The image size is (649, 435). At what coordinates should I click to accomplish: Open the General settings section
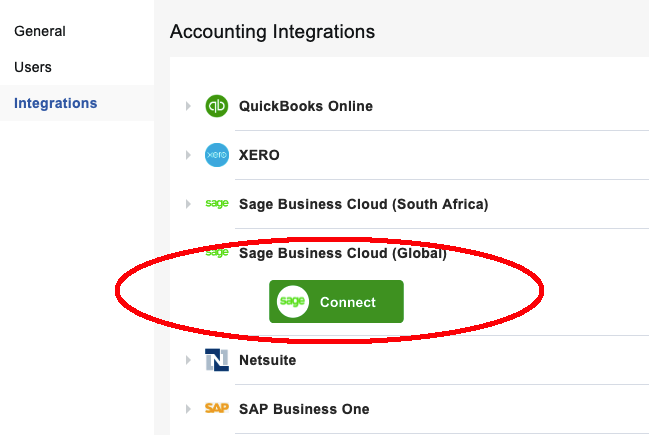(40, 31)
